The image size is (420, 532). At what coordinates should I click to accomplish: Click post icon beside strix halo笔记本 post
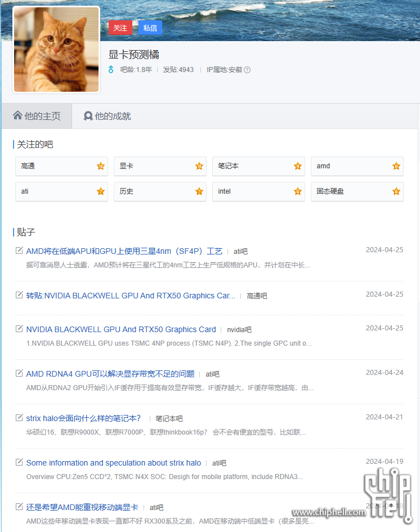click(19, 418)
